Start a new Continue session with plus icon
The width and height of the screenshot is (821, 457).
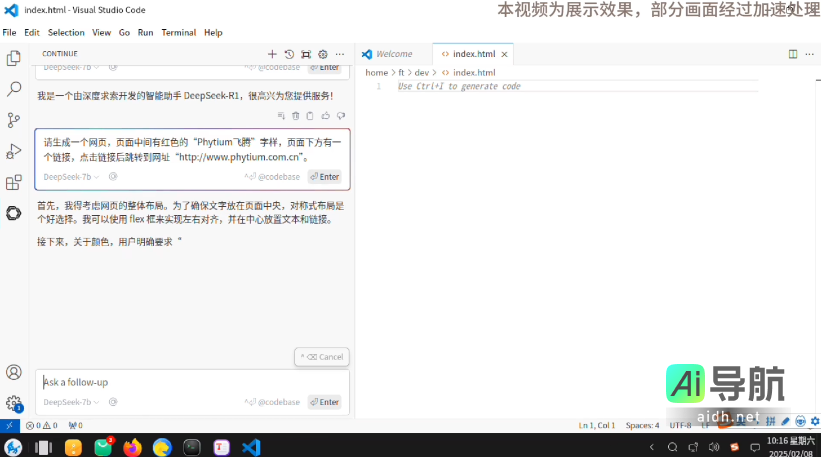(x=272, y=54)
